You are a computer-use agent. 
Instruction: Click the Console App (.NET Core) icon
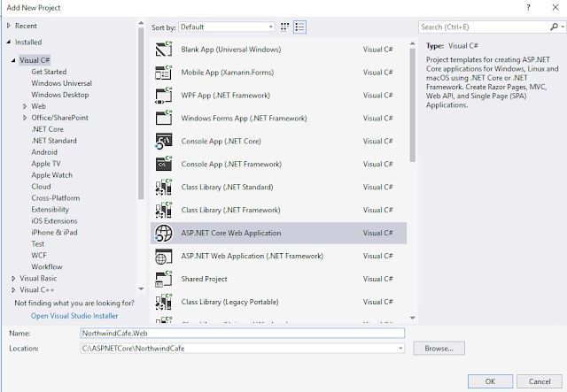point(163,142)
